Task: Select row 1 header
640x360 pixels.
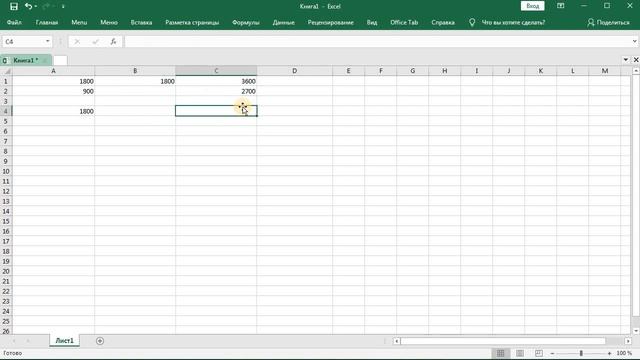Action: [6, 81]
